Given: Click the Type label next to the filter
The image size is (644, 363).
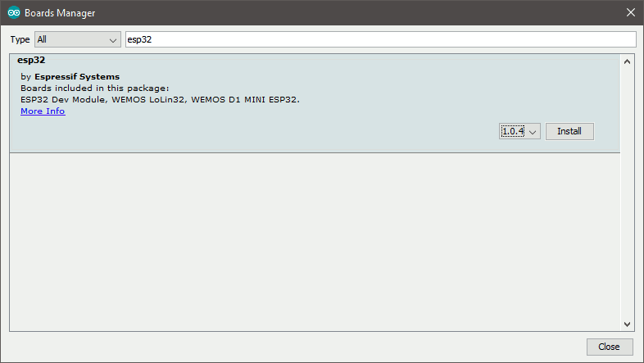Looking at the screenshot, I should point(20,39).
